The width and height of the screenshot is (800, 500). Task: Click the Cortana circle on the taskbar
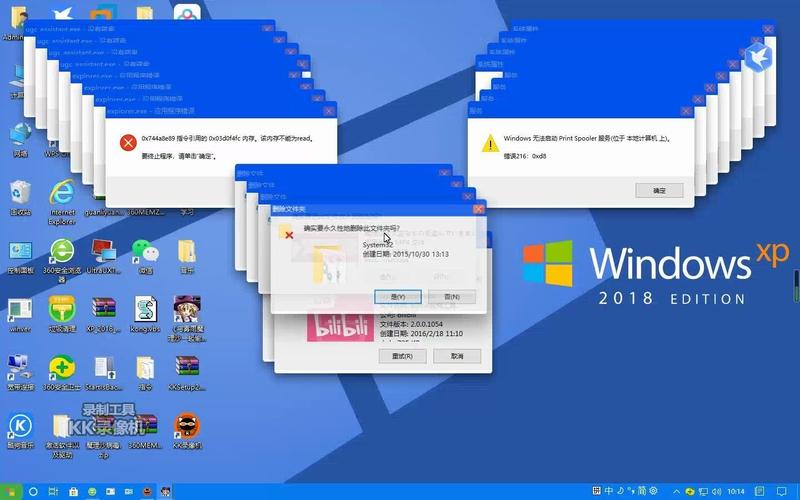pyautogui.click(x=33, y=492)
